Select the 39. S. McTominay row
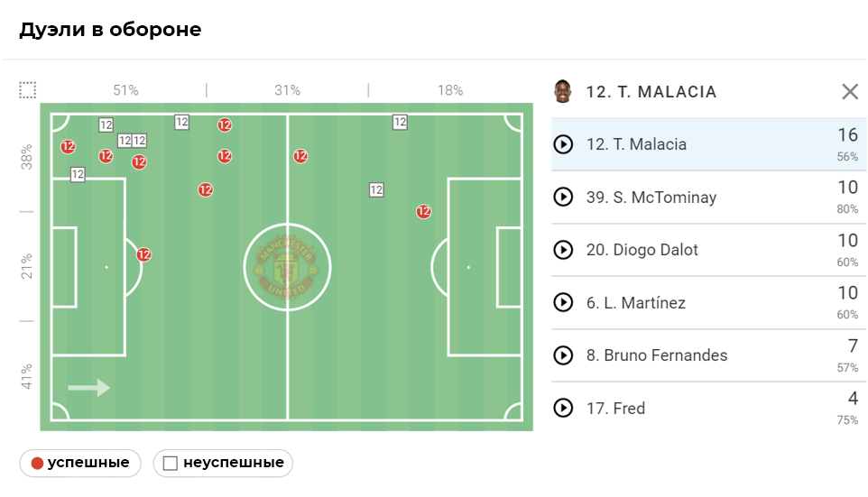 [x=651, y=198]
